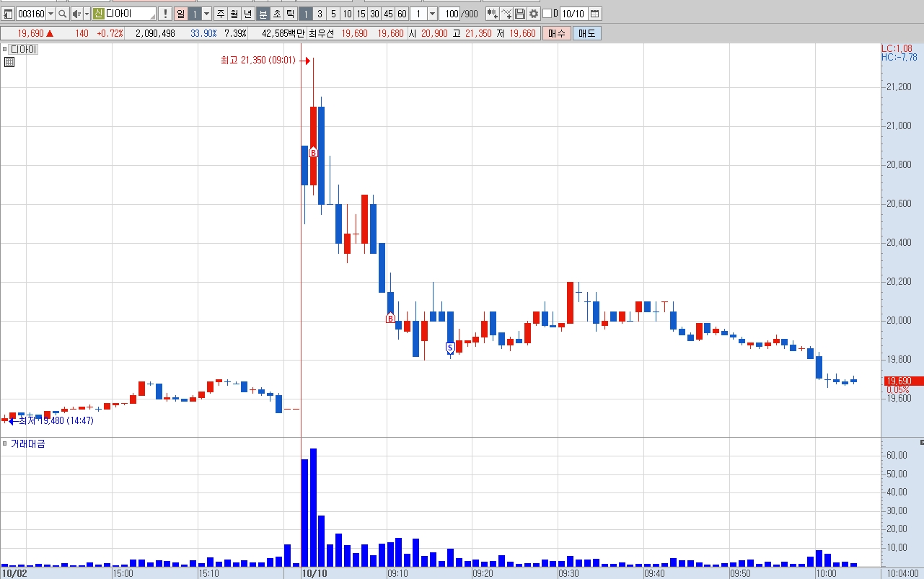Click the add indicator line chart icon

[506, 14]
